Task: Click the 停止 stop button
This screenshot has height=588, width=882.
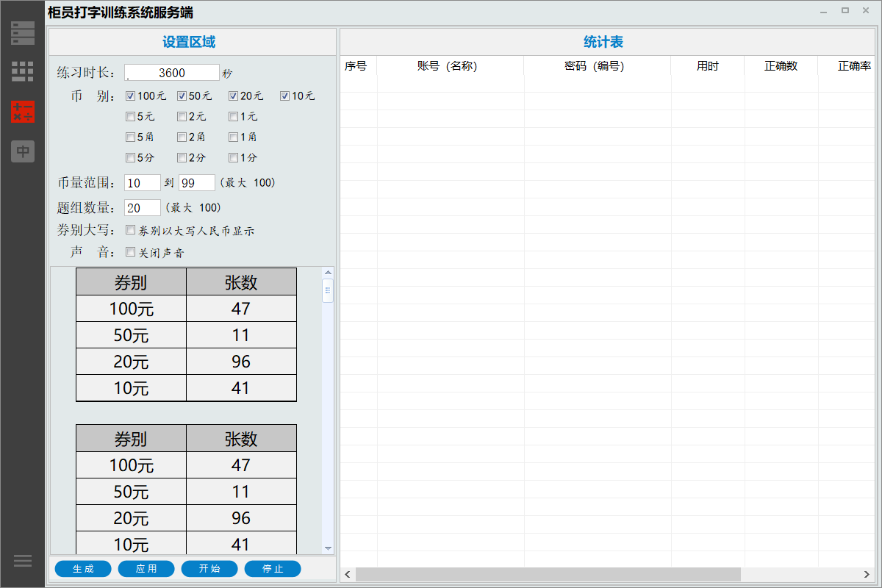Action: [x=273, y=569]
